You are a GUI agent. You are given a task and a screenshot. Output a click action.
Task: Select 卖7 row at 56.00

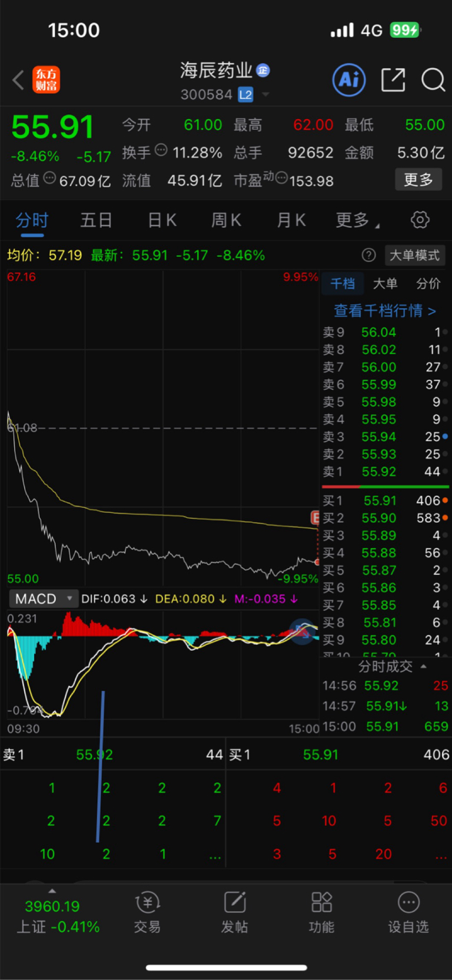tap(385, 367)
